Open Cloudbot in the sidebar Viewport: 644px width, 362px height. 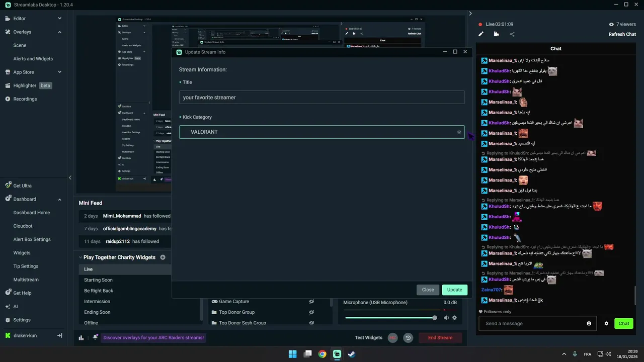tap(23, 226)
